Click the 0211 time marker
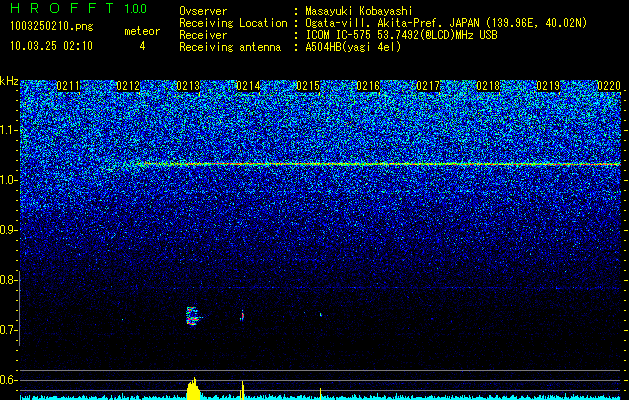 [68, 86]
